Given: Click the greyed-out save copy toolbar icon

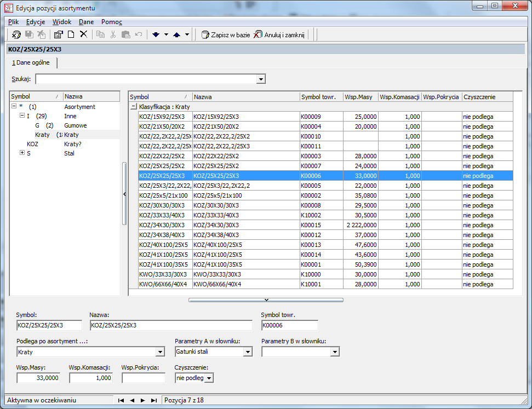Looking at the screenshot, I should point(29,34).
